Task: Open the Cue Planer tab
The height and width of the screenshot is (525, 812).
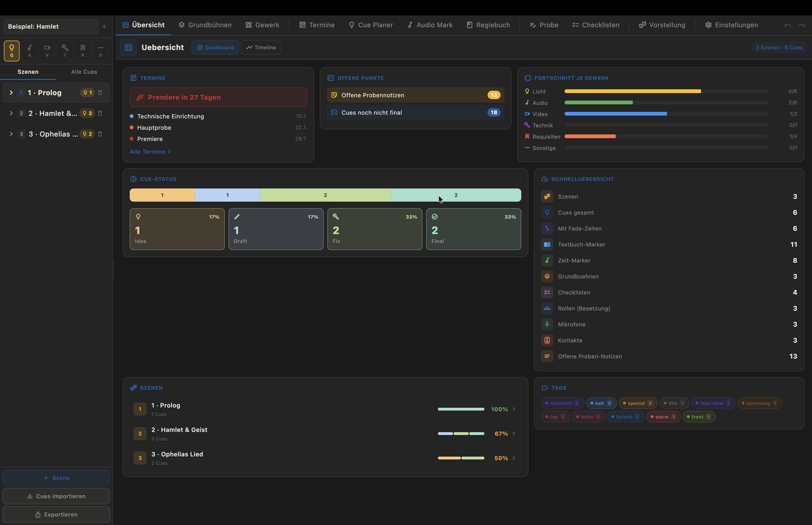Action: pos(370,25)
